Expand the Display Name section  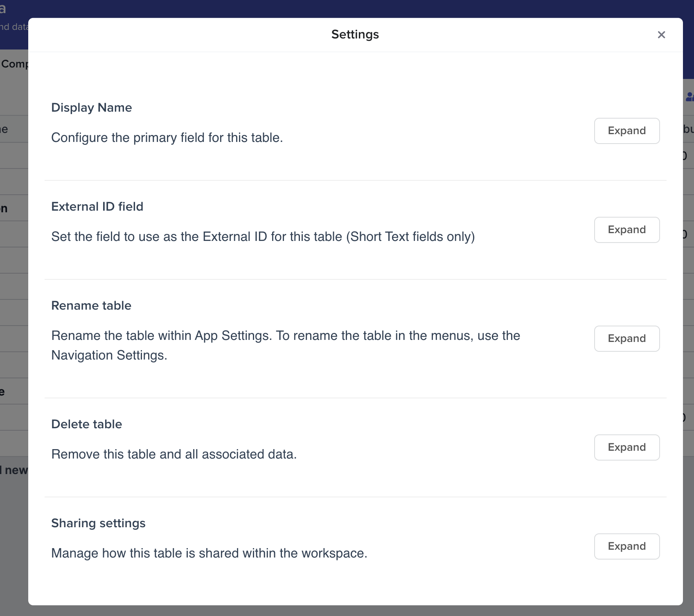click(626, 131)
